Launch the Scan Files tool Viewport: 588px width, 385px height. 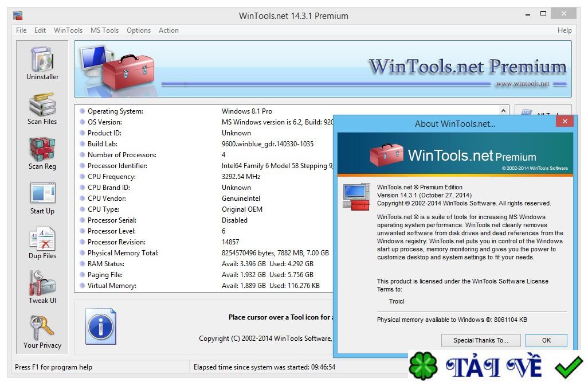[x=42, y=104]
